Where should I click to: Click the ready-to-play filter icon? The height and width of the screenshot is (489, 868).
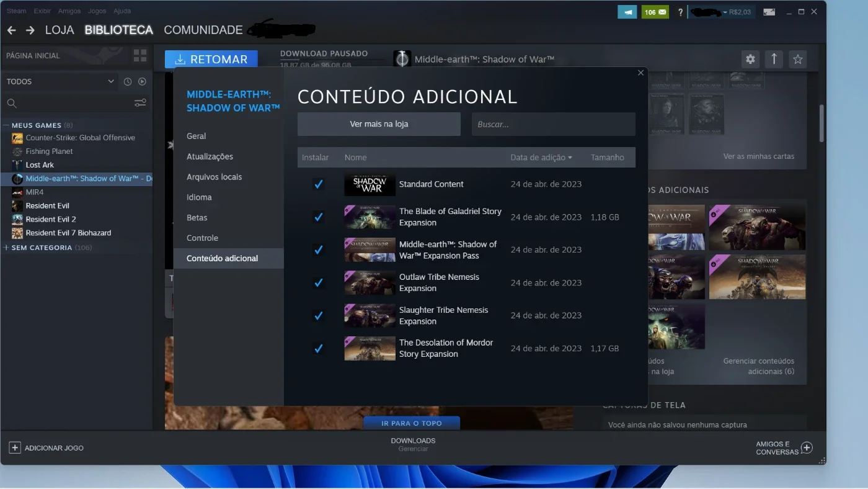click(x=142, y=81)
